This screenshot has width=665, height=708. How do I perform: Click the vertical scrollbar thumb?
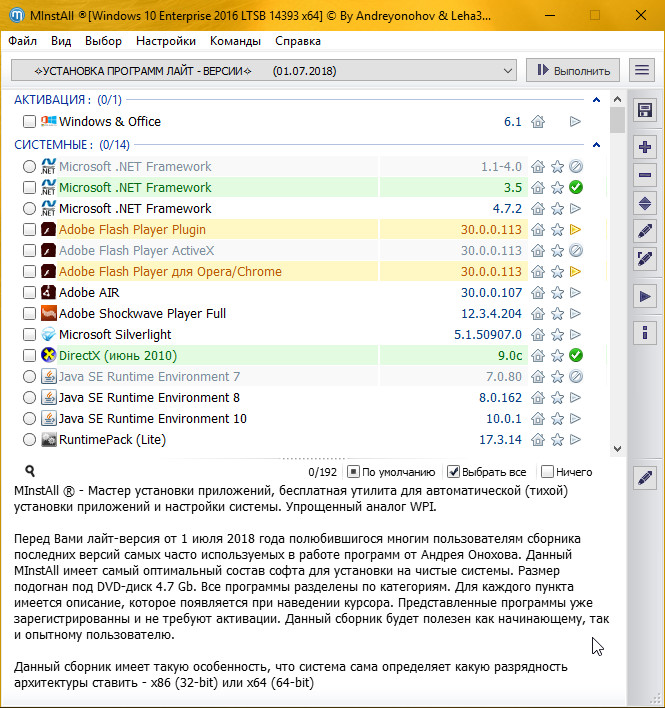click(617, 120)
